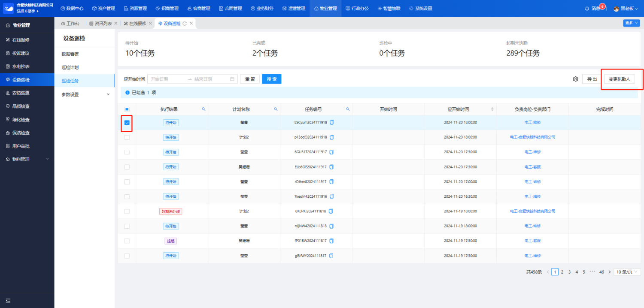Viewport: 644px width, 308px height.
Task: Copy task number ELb6OE2024111917
Action: coord(331,167)
